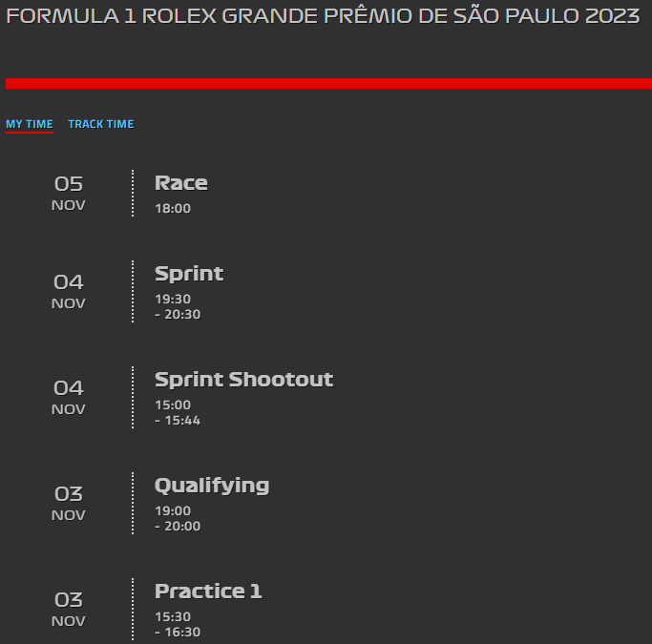Select the 05 NOV date beside Race
652x644 pixels.
click(x=69, y=194)
